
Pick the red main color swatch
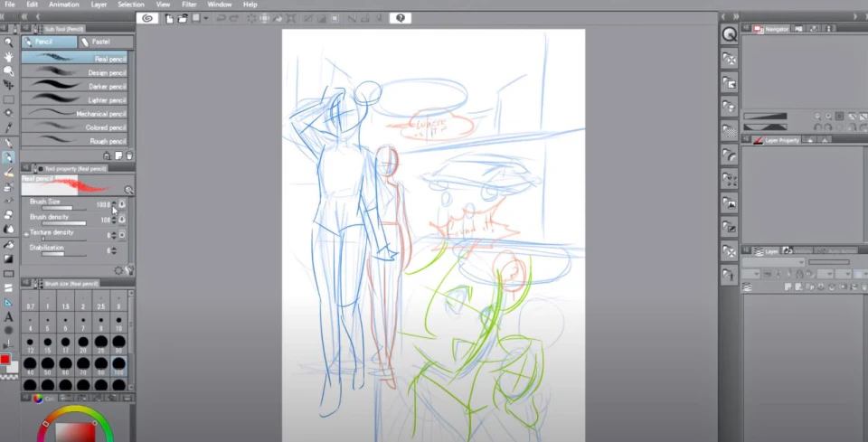5,360
